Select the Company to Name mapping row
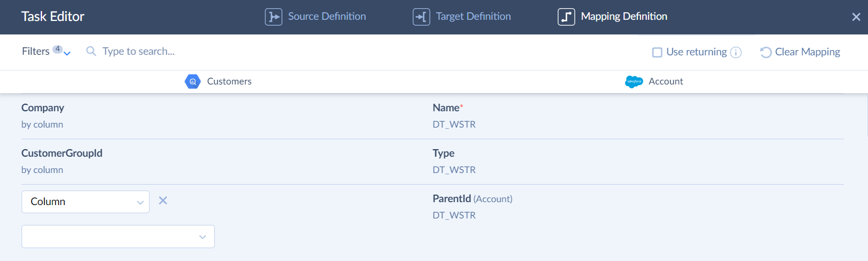Screen dimensions: 868x261 point(433,116)
